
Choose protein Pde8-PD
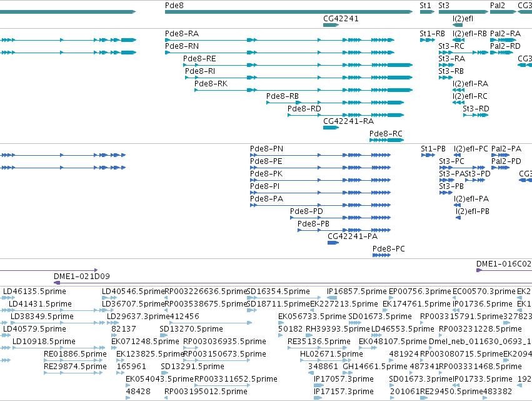point(340,218)
